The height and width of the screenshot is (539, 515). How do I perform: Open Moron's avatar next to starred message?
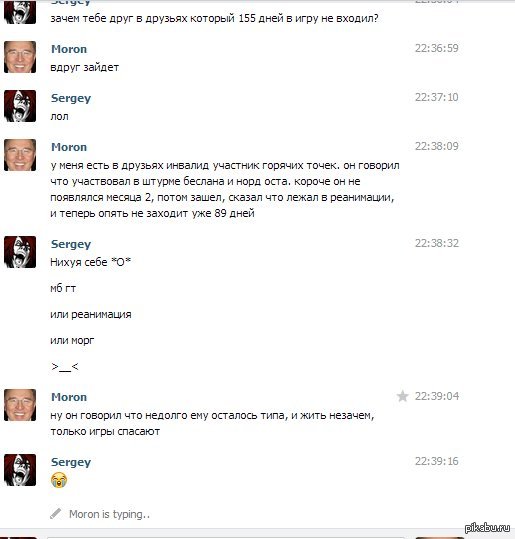pyautogui.click(x=20, y=405)
